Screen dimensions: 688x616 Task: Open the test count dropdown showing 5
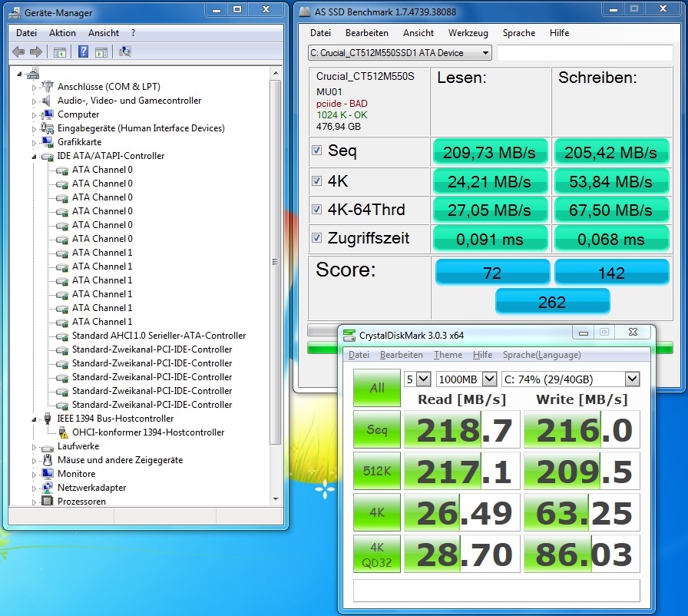pos(423,379)
